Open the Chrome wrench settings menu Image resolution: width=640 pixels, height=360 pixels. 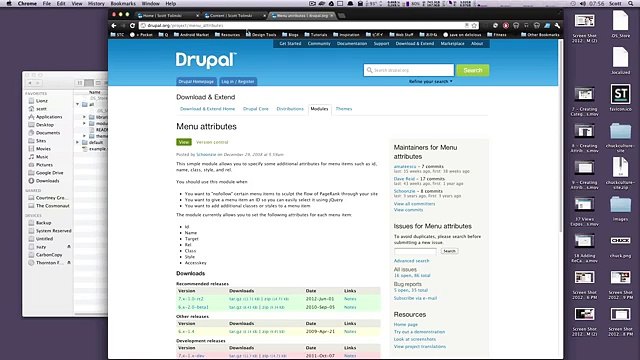(557, 25)
